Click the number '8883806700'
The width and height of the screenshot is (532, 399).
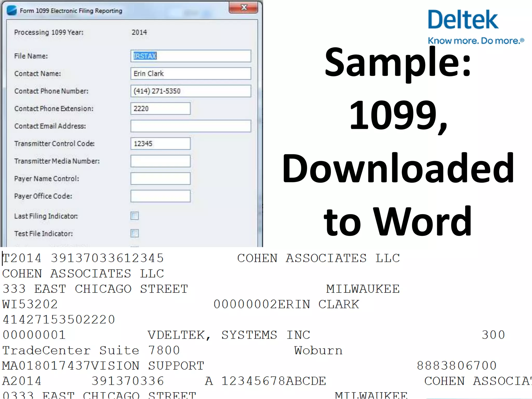click(457, 366)
